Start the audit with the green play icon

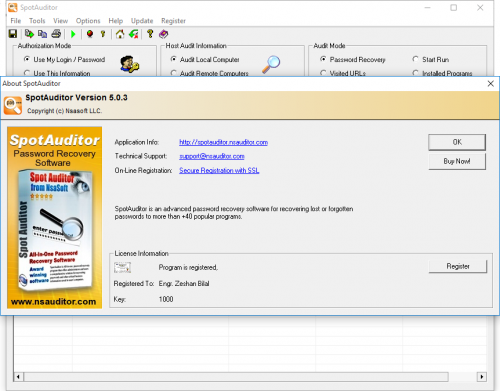coord(73,34)
